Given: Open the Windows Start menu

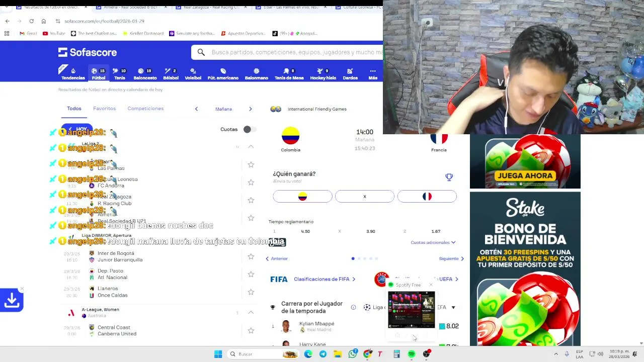Looking at the screenshot, I should 218,354.
